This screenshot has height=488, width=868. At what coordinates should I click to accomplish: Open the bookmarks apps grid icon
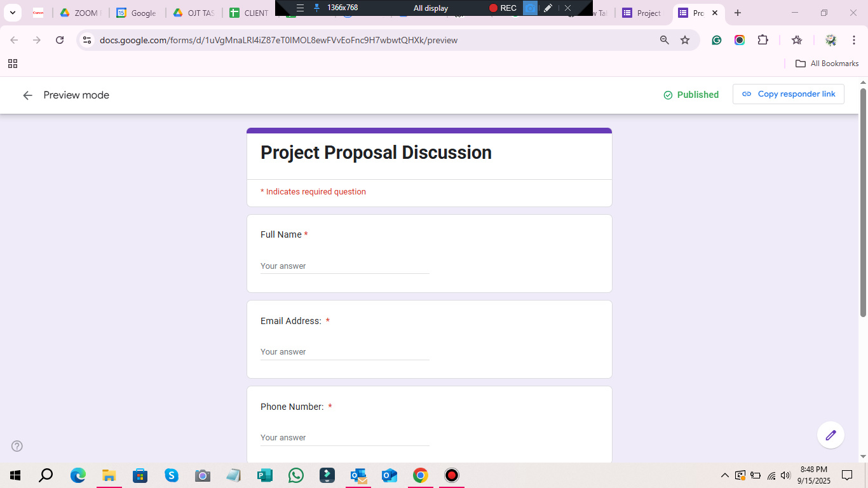13,64
